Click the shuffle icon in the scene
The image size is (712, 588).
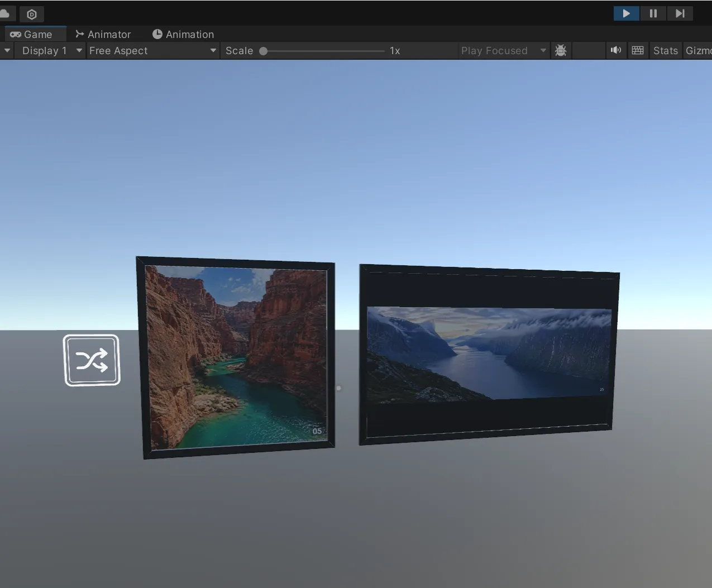click(x=92, y=360)
